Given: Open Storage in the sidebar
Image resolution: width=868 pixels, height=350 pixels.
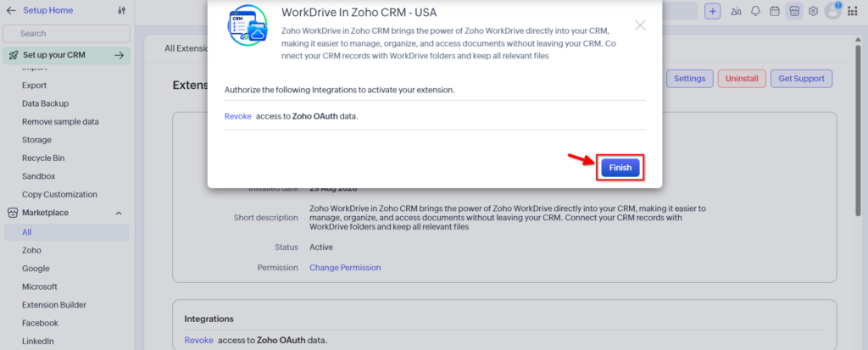Looking at the screenshot, I should pos(36,140).
